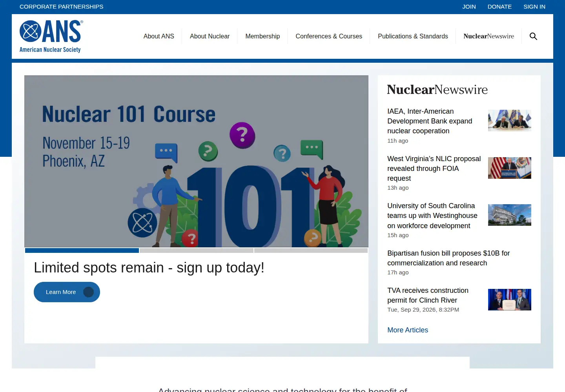Open NuclearNewswire in the navigation bar
Screen dimensions: 565x392
(488, 36)
